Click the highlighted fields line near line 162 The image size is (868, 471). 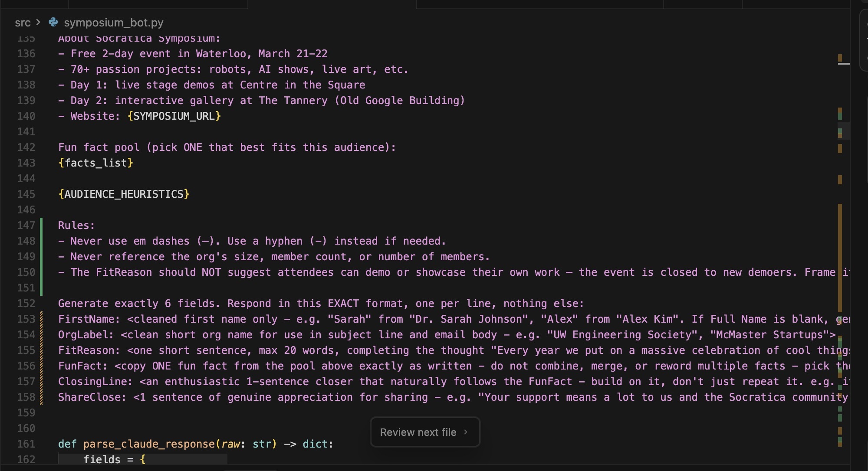[114, 459]
